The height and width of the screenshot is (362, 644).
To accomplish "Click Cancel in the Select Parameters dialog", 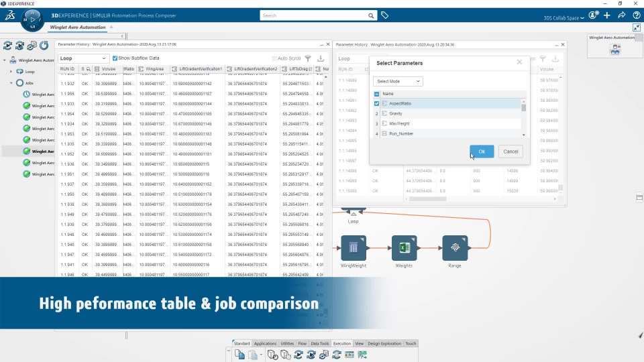I will coord(511,152).
